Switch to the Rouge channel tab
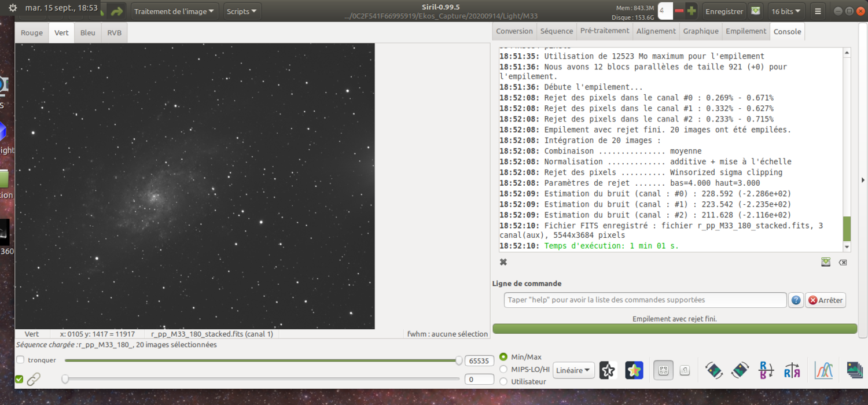 tap(32, 32)
